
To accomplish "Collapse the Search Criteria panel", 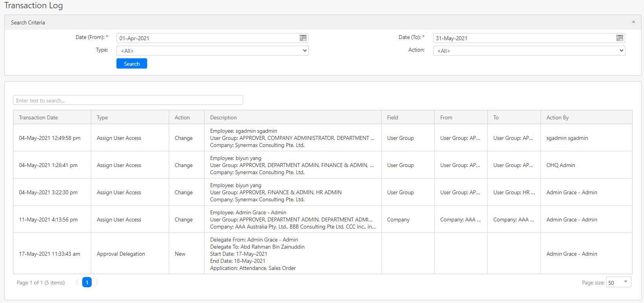I will (x=633, y=22).
